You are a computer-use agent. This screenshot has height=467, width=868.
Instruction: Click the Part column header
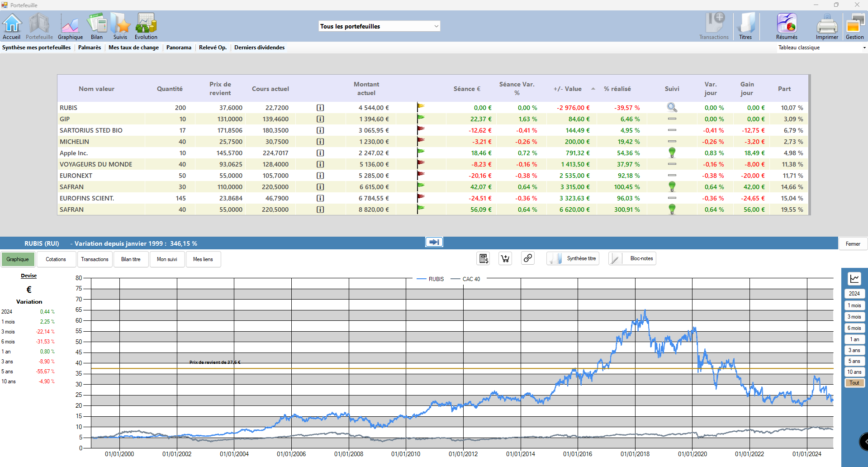(x=784, y=89)
